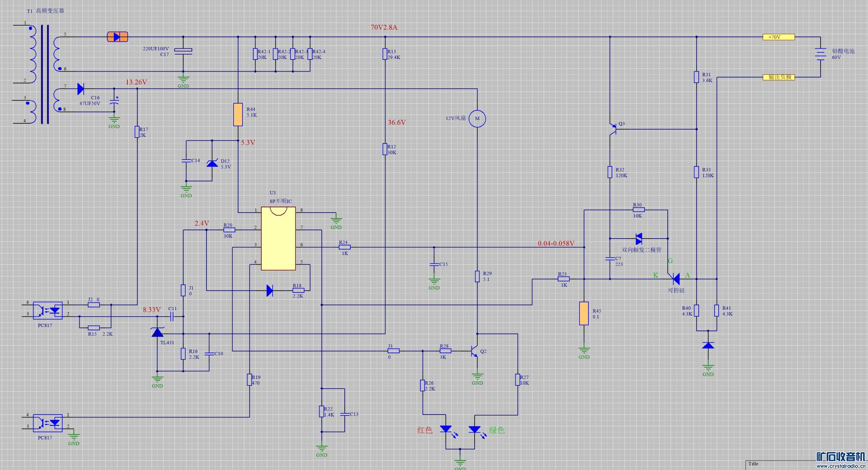Select the bidirectional trigger diode symbol
Screen dimensions: 868x470
point(639,239)
